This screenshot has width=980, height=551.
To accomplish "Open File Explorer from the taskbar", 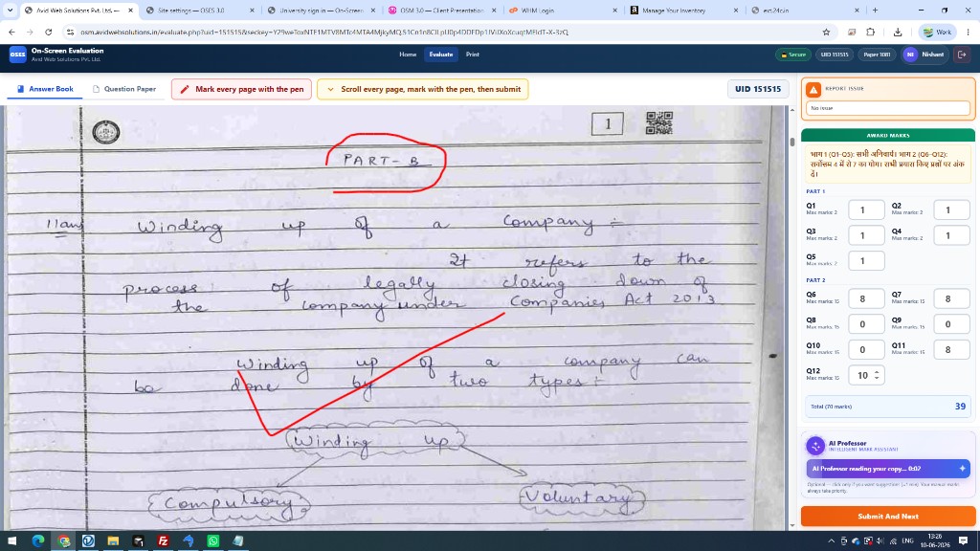I will [113, 541].
